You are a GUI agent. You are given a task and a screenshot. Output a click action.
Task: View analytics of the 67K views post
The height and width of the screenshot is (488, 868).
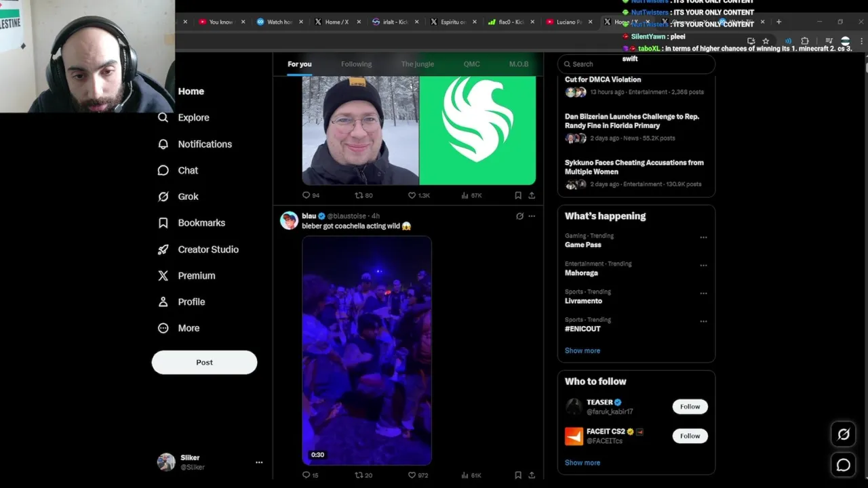coord(471,195)
